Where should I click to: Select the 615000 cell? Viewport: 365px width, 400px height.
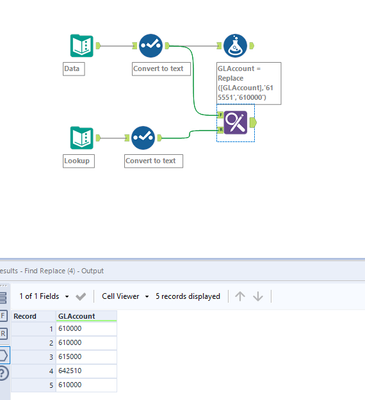tap(86, 357)
